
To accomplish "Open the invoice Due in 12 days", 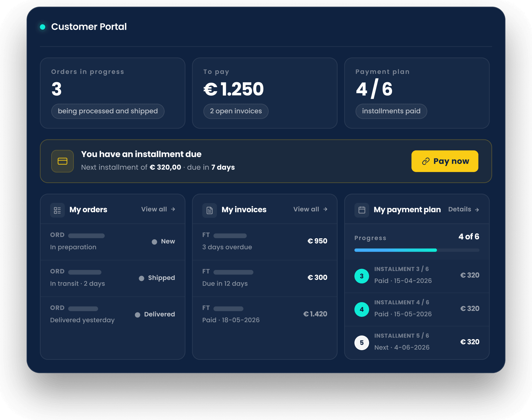I will [265, 278].
